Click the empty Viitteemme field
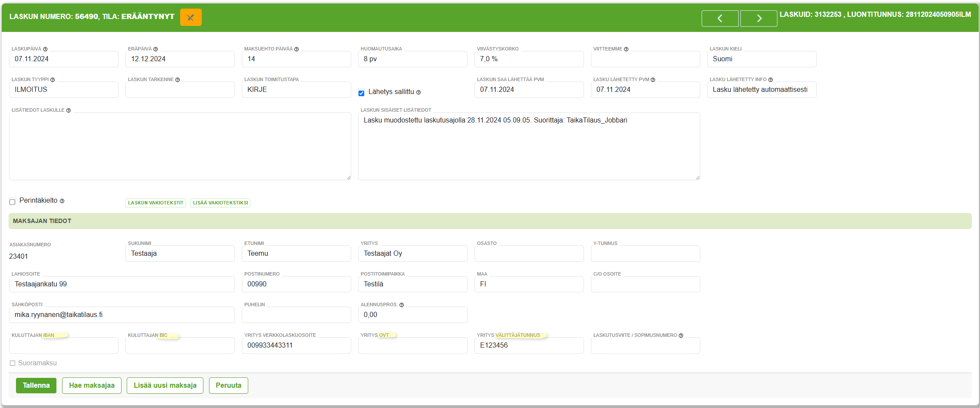980x408 pixels. click(x=646, y=59)
